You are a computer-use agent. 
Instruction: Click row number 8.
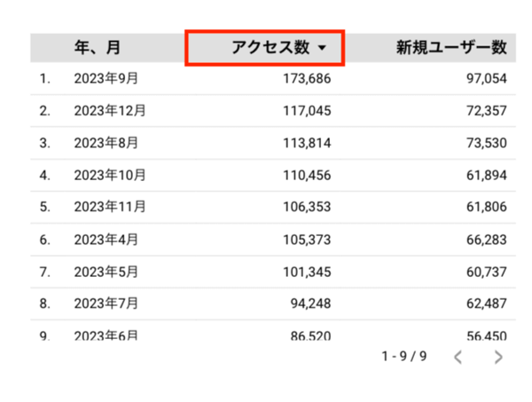pyautogui.click(x=45, y=303)
